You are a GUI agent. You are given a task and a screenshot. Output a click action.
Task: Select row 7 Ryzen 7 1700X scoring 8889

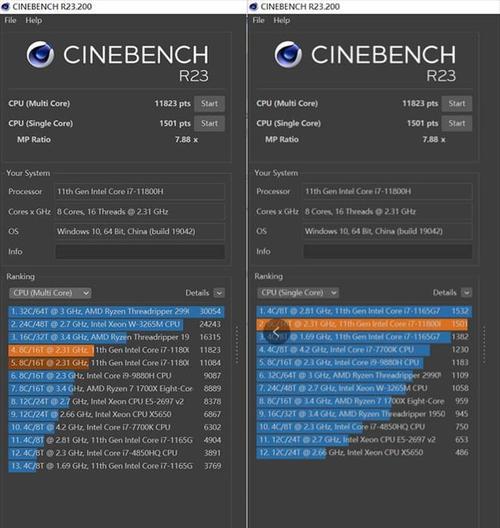point(116,389)
